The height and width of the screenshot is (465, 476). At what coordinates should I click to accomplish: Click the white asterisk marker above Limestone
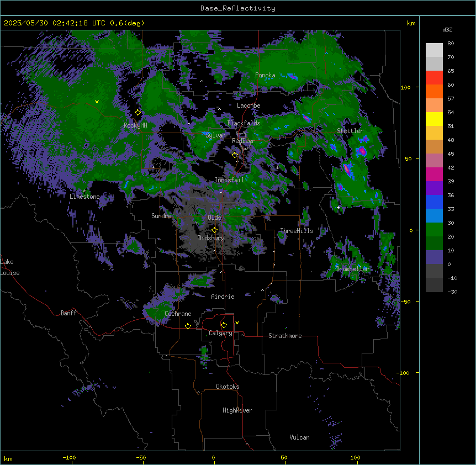click(x=84, y=191)
